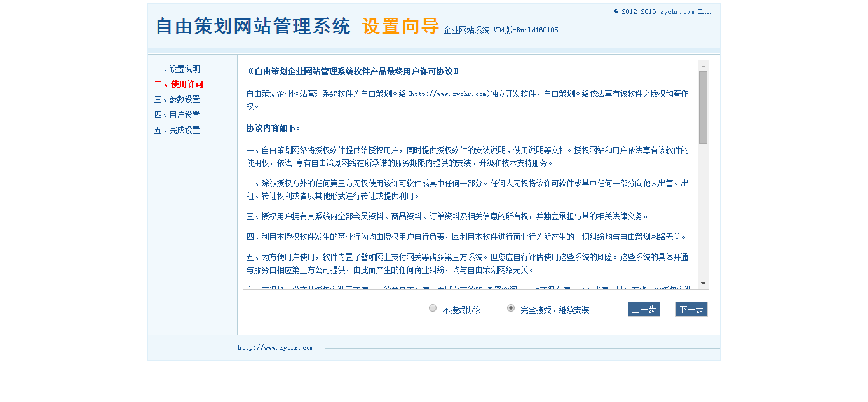
Task: Click footer link http://www.zychr.com
Action: (275, 347)
